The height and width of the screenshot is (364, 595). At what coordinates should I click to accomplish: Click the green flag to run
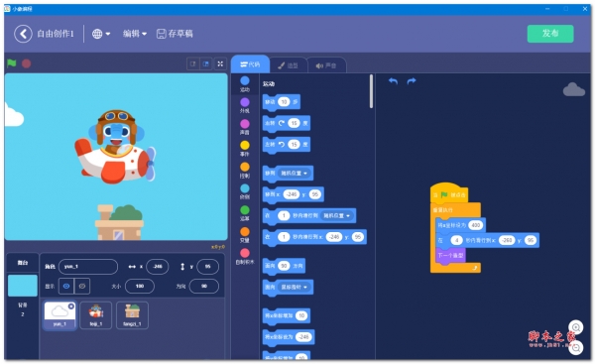pyautogui.click(x=11, y=63)
